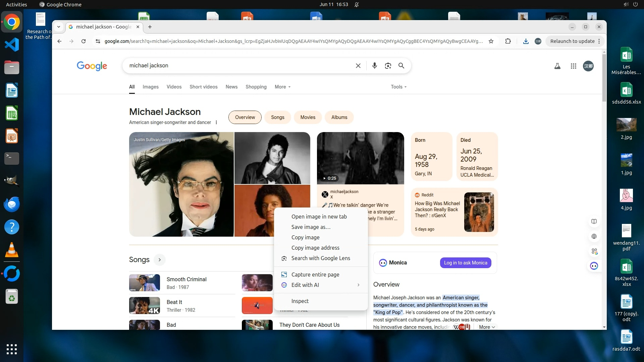
Task: Play the 0:25 michaeljackson video thumbnail
Action: (x=360, y=158)
